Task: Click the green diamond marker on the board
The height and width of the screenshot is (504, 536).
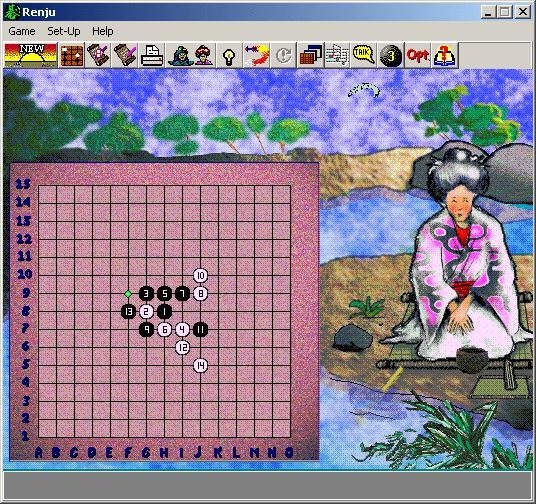Action: (128, 294)
